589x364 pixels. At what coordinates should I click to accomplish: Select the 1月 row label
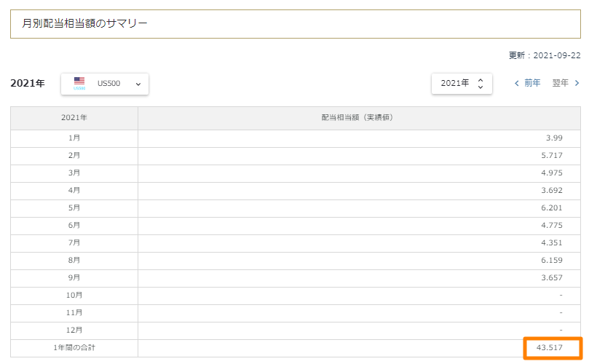click(74, 138)
